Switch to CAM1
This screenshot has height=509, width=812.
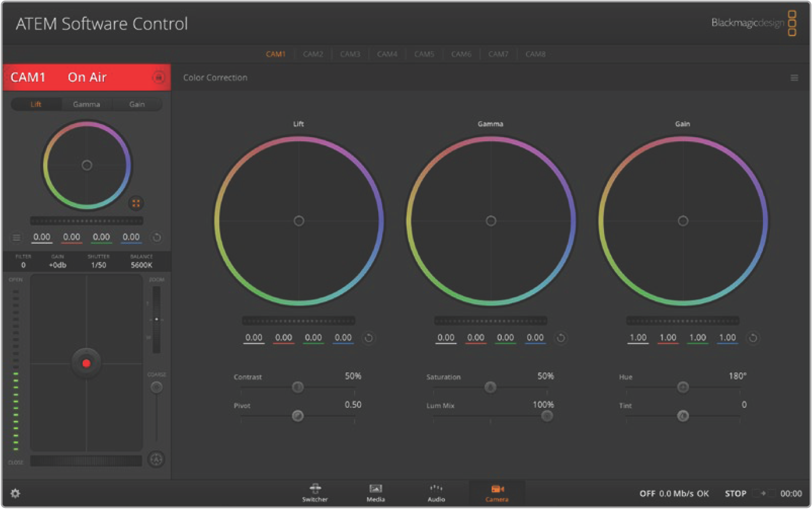[x=275, y=54]
